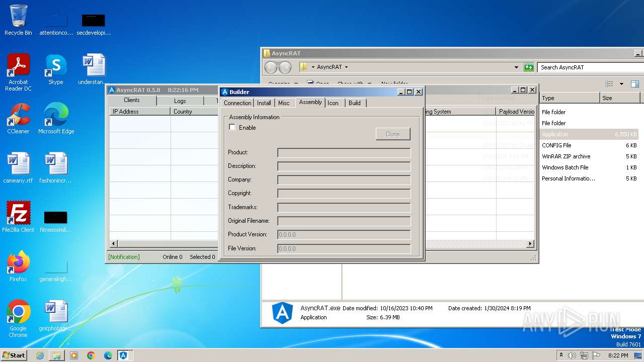This screenshot has width=644, height=362.
Task: Click the Explorer refresh button
Action: click(529, 67)
